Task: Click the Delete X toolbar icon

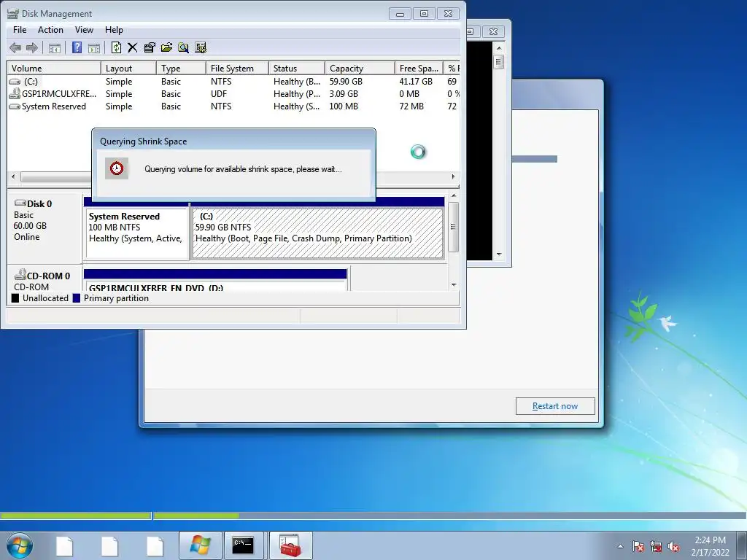Action: (133, 47)
